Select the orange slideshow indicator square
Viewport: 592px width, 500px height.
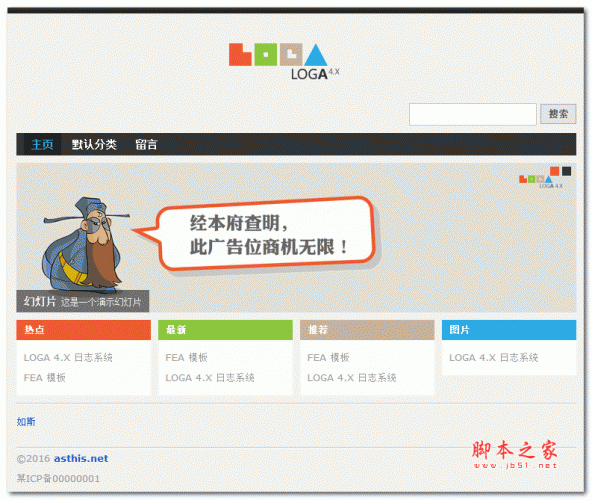(x=554, y=171)
